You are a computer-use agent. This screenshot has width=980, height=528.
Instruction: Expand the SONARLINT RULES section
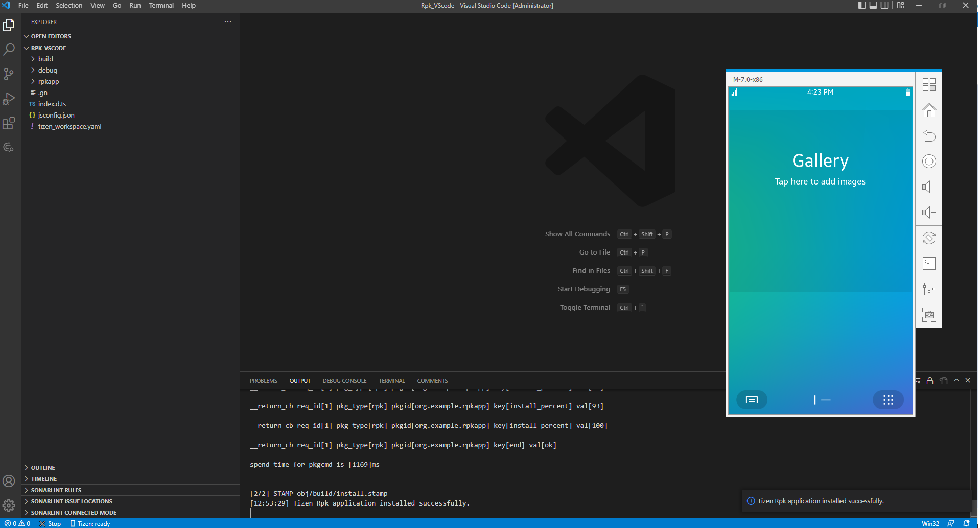[x=56, y=490]
